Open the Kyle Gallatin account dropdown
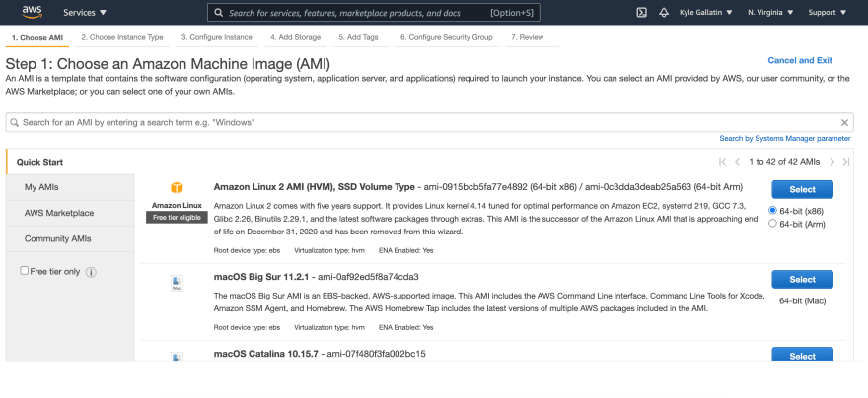Image resolution: width=868 pixels, height=398 pixels. tap(706, 12)
